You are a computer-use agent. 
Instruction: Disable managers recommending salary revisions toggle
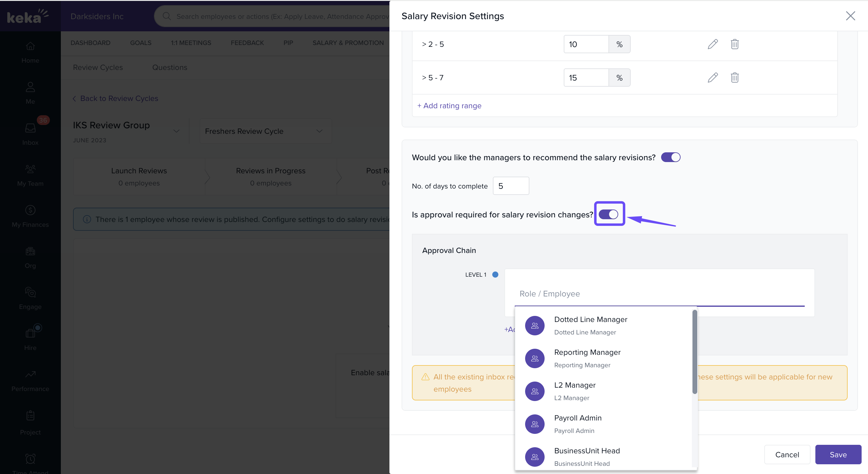click(x=670, y=157)
